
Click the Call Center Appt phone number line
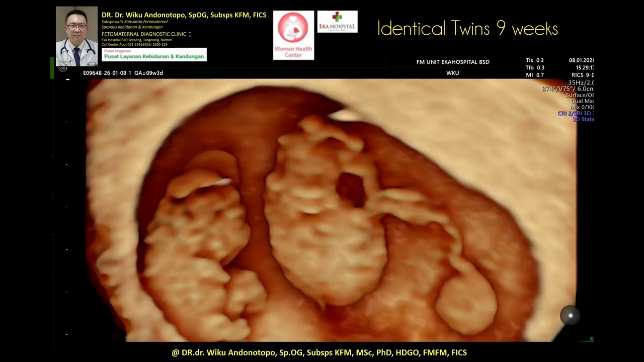(x=134, y=44)
